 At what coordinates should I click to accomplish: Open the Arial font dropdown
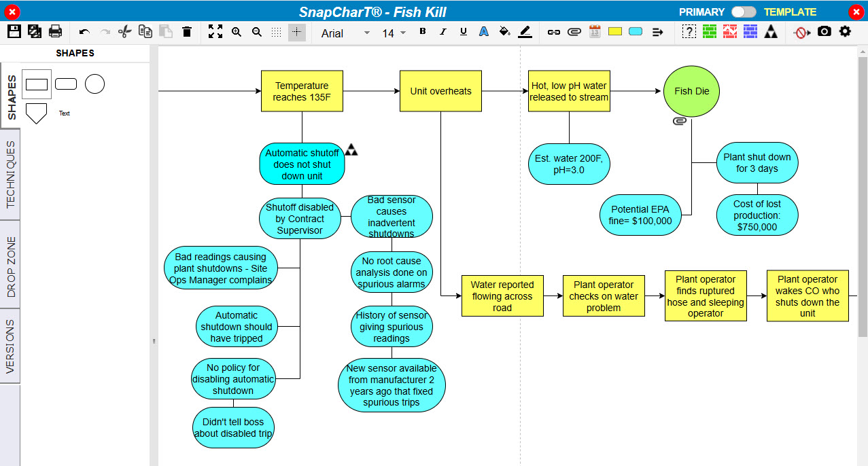(x=346, y=33)
